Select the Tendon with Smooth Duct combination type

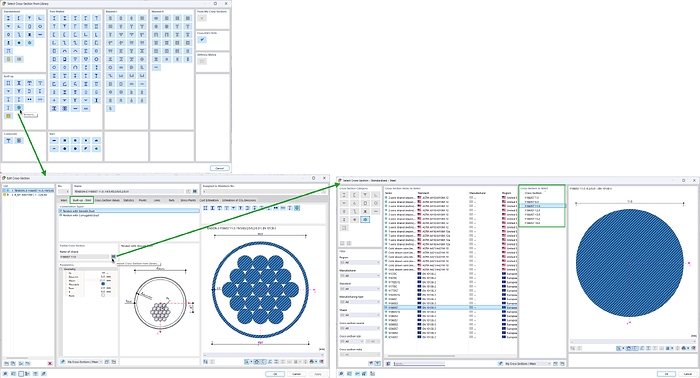tap(129, 211)
